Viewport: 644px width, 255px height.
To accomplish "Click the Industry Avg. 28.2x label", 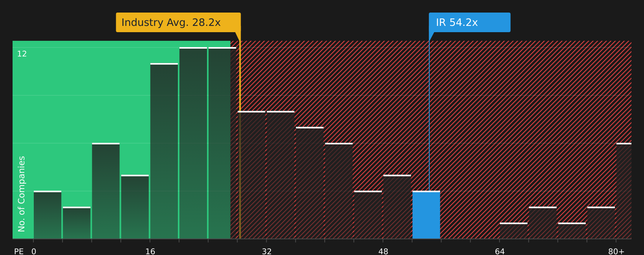I will [178, 22].
